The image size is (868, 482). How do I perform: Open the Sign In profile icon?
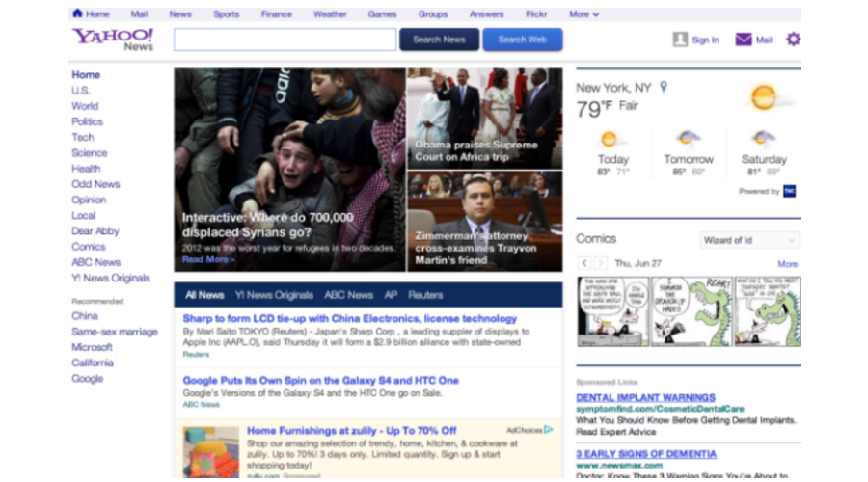680,40
